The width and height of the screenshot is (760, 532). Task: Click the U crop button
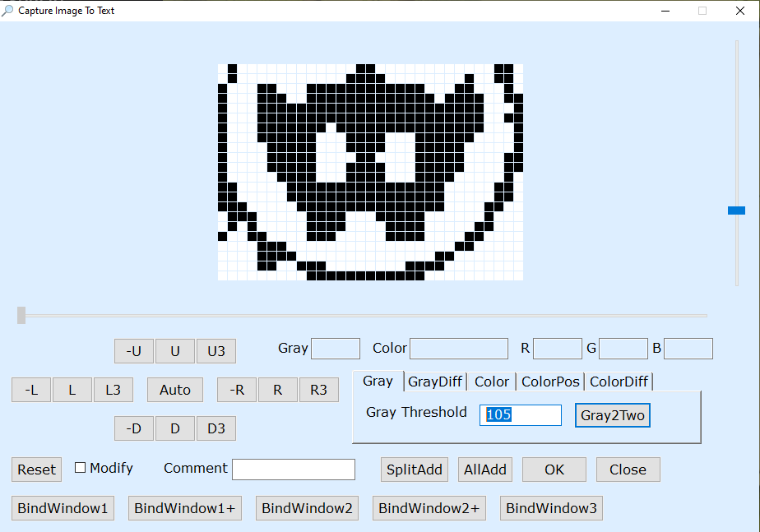click(x=175, y=351)
